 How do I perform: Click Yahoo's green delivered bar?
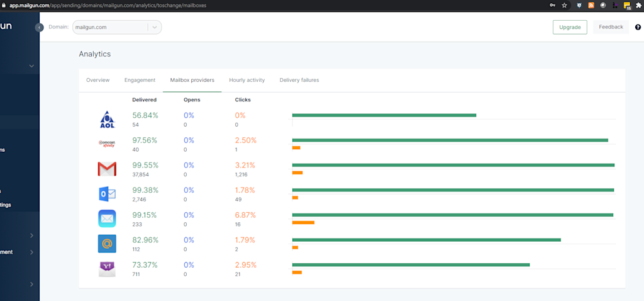pyautogui.click(x=411, y=265)
